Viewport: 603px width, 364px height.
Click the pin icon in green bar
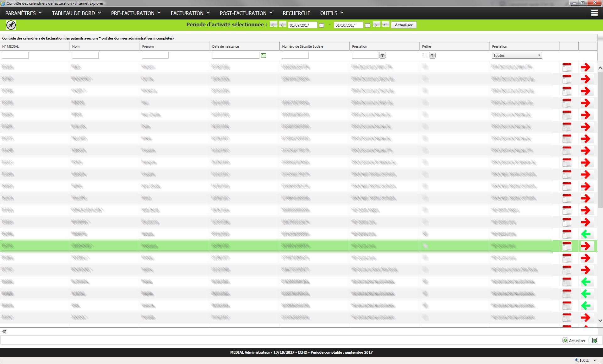pos(11,25)
